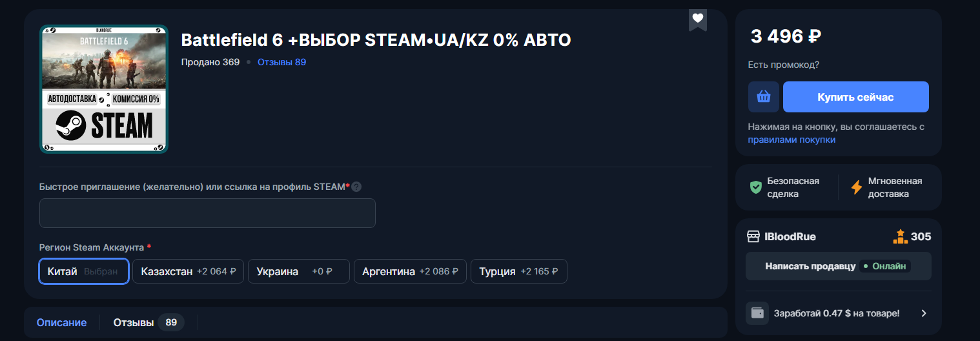Screen dimensions: 980x341
Task: Choose Аргентина as Steam account region
Action: click(x=410, y=271)
